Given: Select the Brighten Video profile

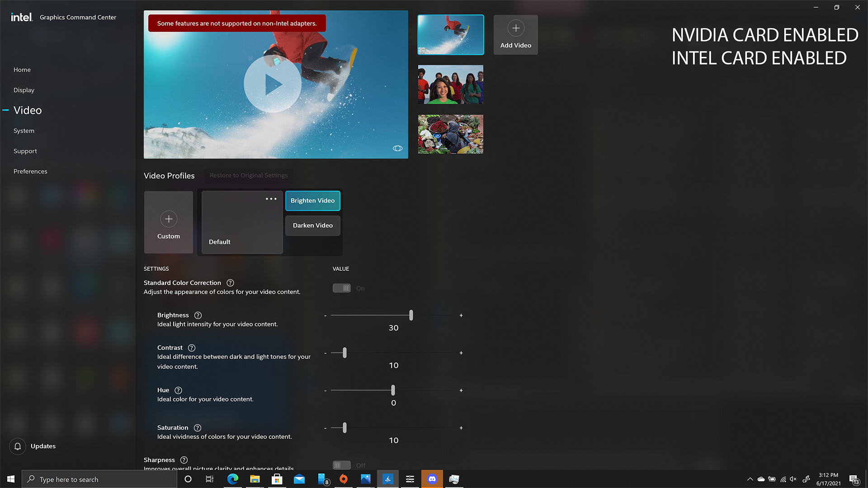Looking at the screenshot, I should (312, 201).
